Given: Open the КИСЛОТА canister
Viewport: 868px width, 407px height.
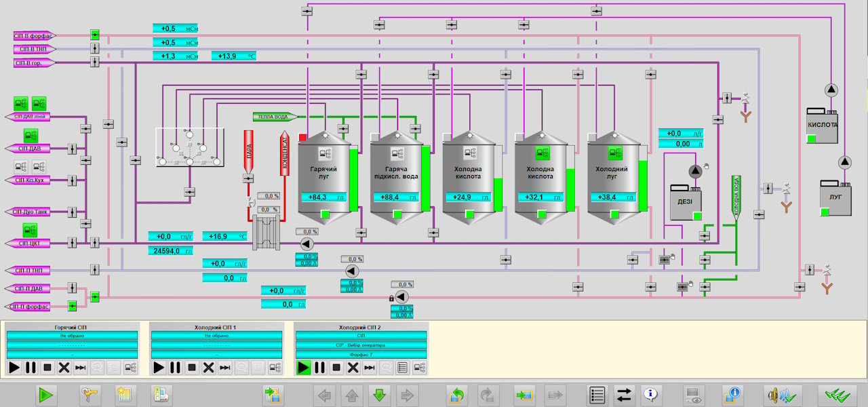Looking at the screenshot, I should click(x=823, y=126).
